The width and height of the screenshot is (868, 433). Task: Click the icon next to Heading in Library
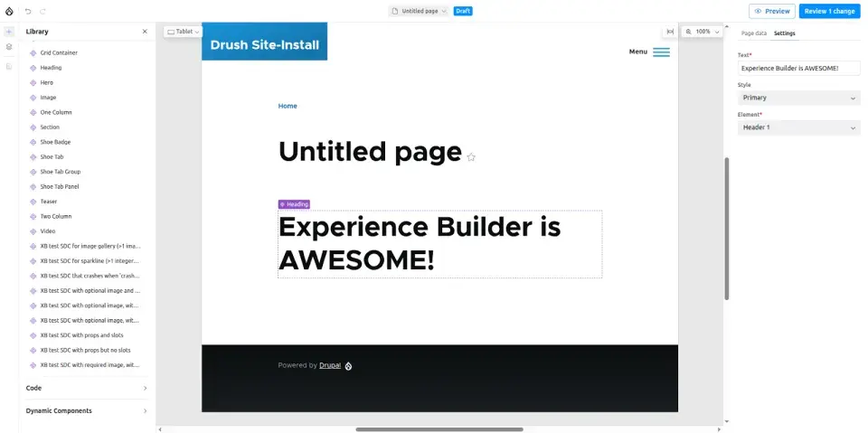(33, 68)
